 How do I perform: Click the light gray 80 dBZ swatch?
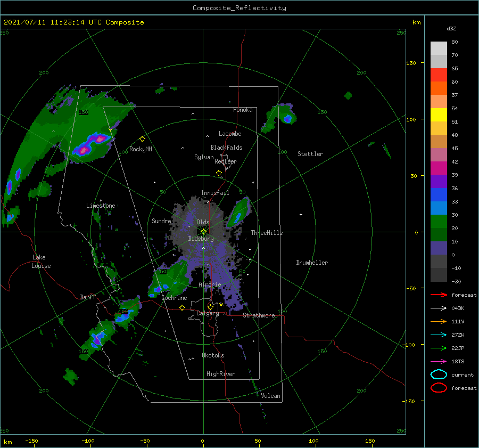[439, 48]
